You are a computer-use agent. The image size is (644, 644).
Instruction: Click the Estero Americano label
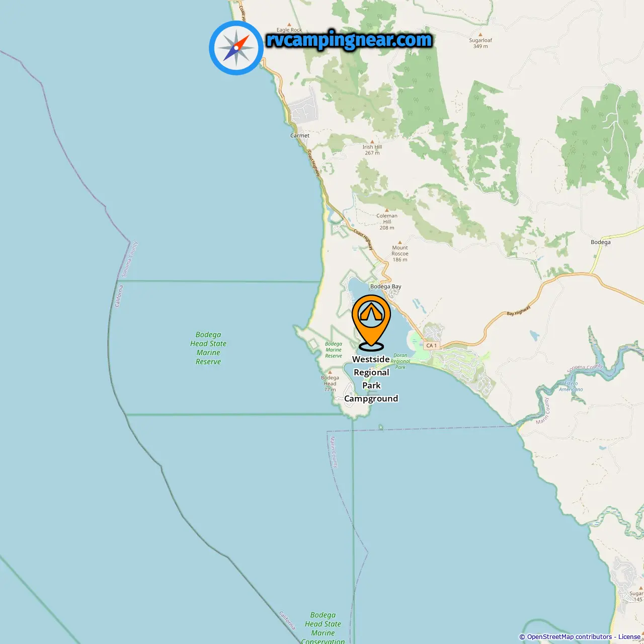point(571,386)
